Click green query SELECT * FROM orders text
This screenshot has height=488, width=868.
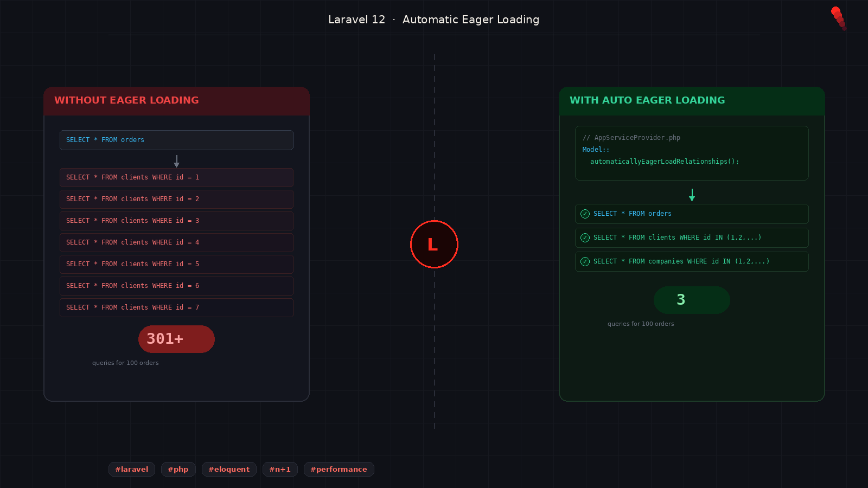pos(633,214)
